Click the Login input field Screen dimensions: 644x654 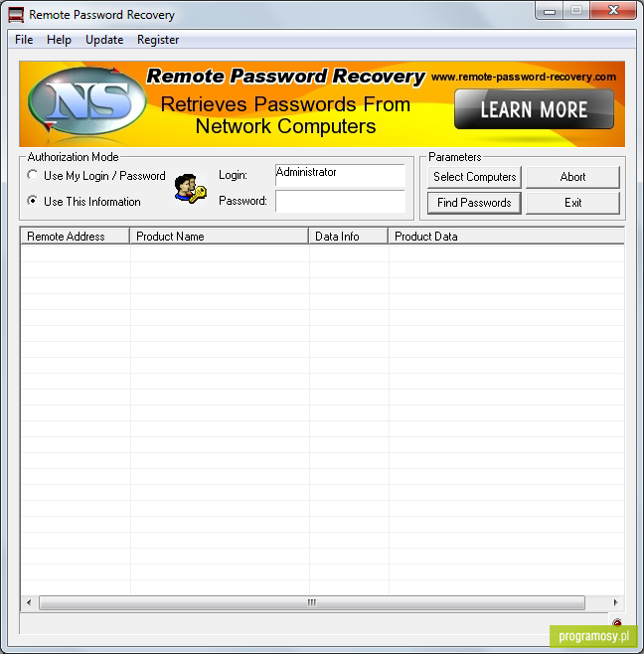coord(340,175)
